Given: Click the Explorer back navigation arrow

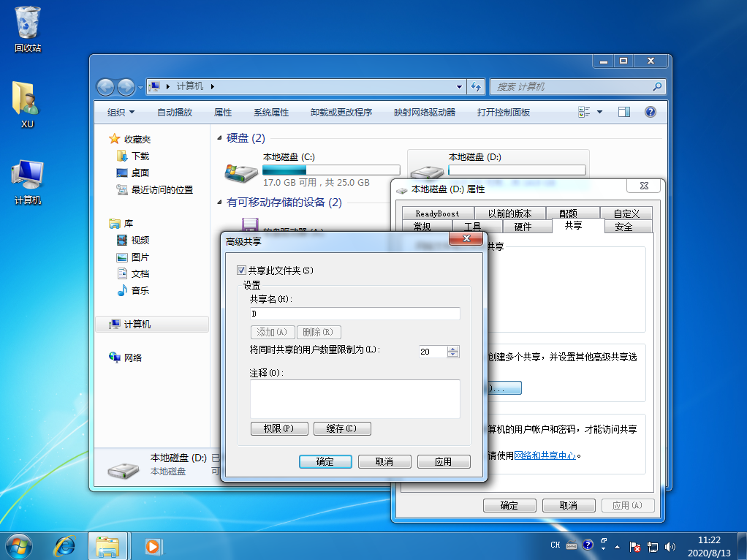Looking at the screenshot, I should click(x=106, y=87).
